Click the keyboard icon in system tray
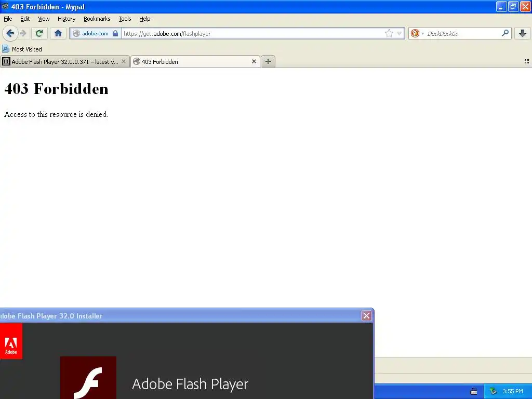The height and width of the screenshot is (399, 532). (474, 392)
